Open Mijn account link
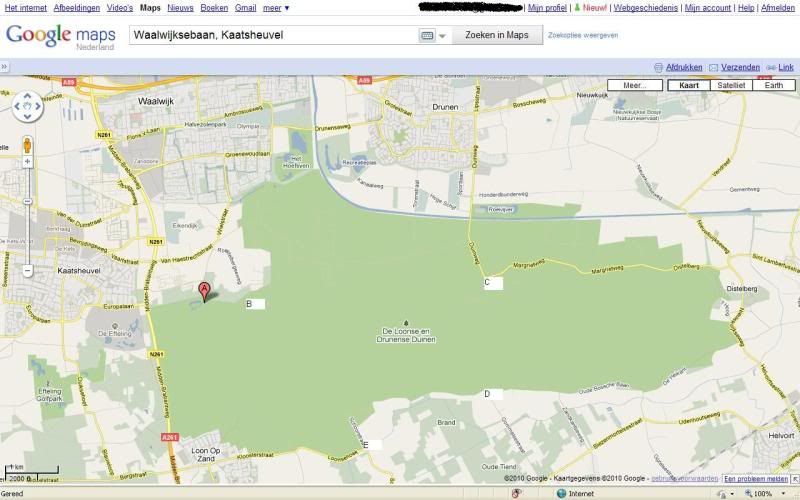The image size is (800, 500). click(708, 8)
